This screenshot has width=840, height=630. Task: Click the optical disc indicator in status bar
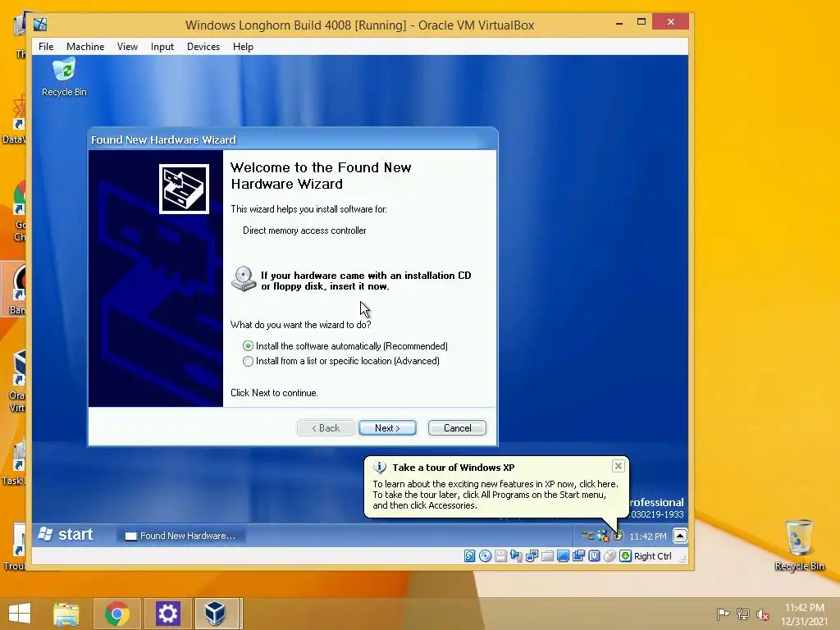(x=485, y=556)
